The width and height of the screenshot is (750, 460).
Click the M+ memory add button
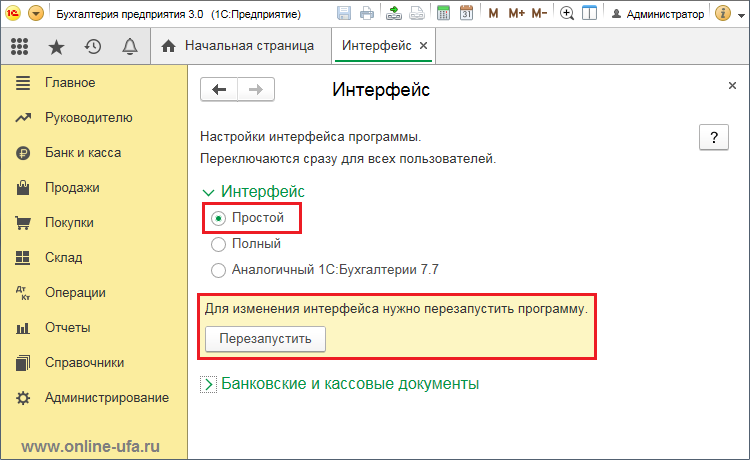click(x=517, y=13)
